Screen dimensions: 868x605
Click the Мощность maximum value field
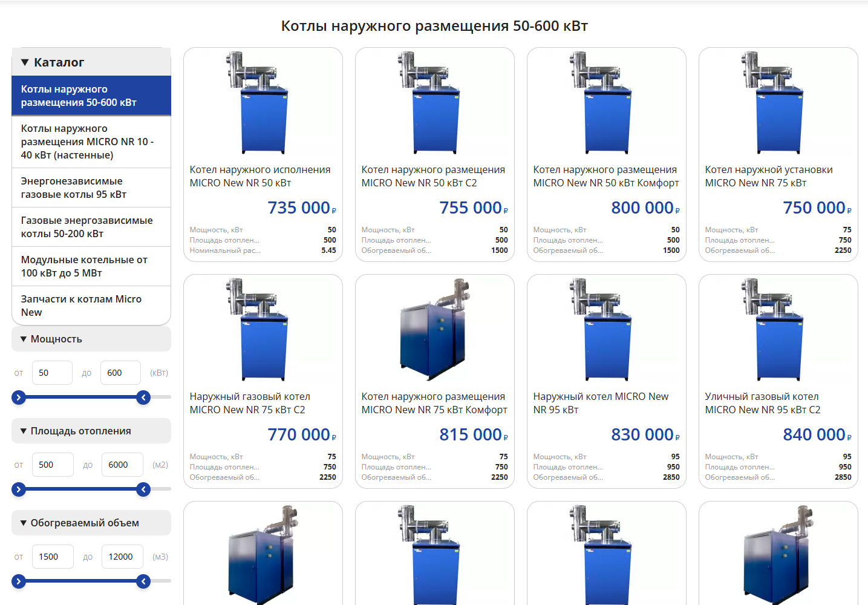120,373
